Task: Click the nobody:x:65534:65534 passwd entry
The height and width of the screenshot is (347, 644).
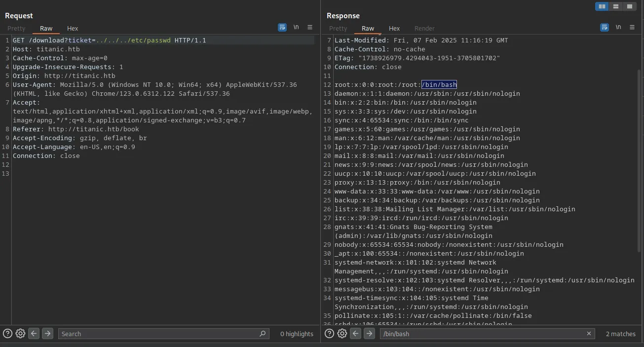Action: click(449, 245)
